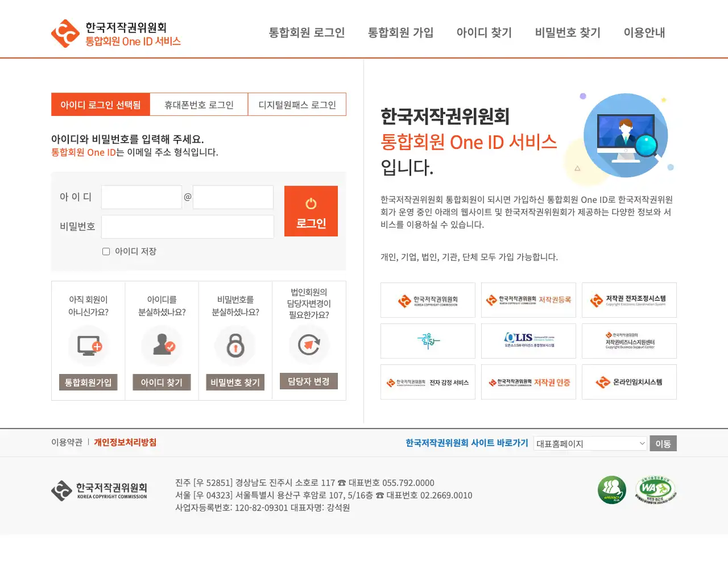The height and width of the screenshot is (582, 728).
Task: Open the 한국저작권위원회 site banner
Action: pyautogui.click(x=428, y=300)
